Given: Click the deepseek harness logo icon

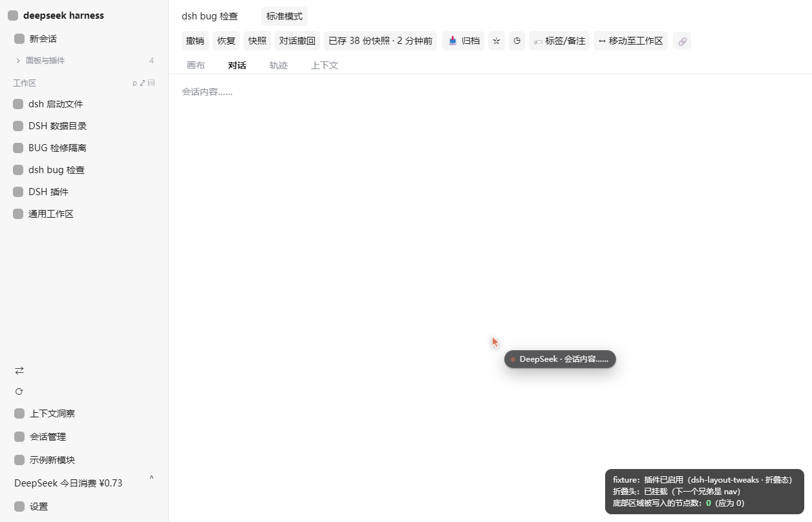Looking at the screenshot, I should coord(13,16).
